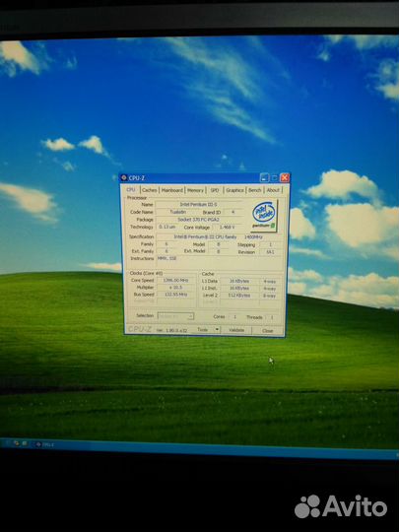Switch to the Caches tab
This screenshot has height=532, width=399.
coord(150,190)
